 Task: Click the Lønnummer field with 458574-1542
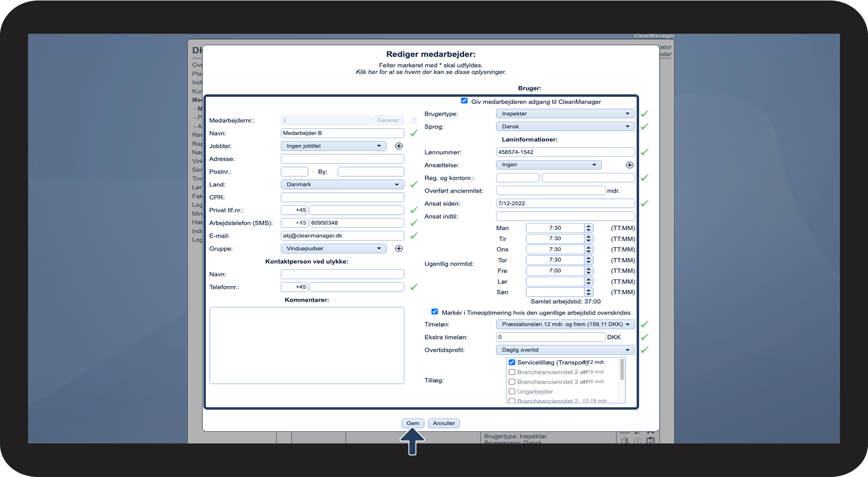[565, 152]
